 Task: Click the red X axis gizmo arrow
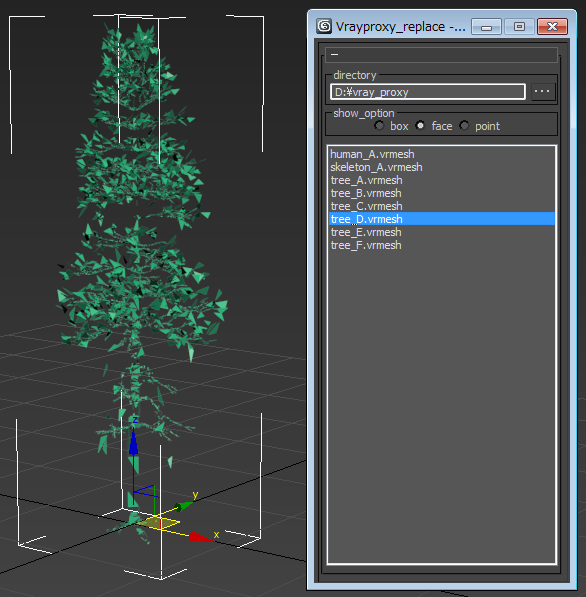[x=201, y=537]
